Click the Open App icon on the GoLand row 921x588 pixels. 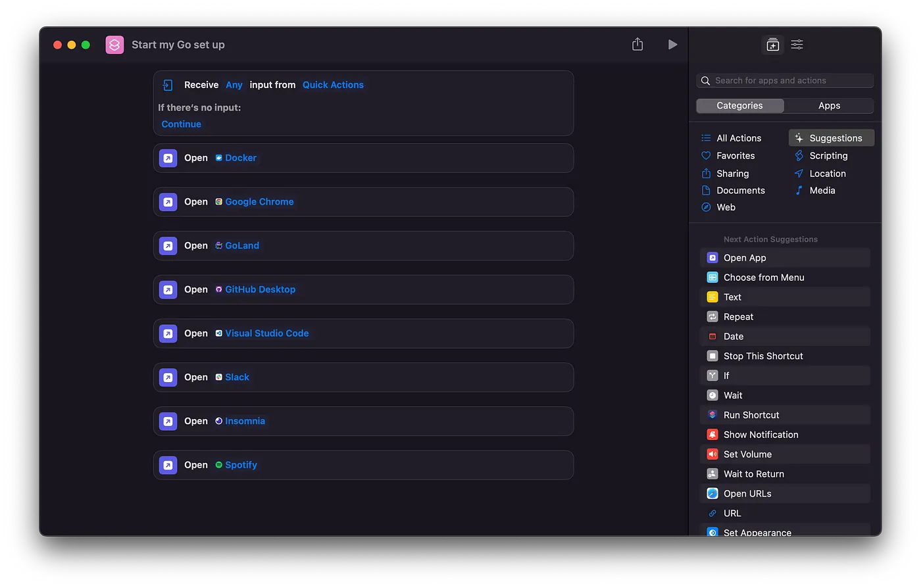tap(168, 246)
